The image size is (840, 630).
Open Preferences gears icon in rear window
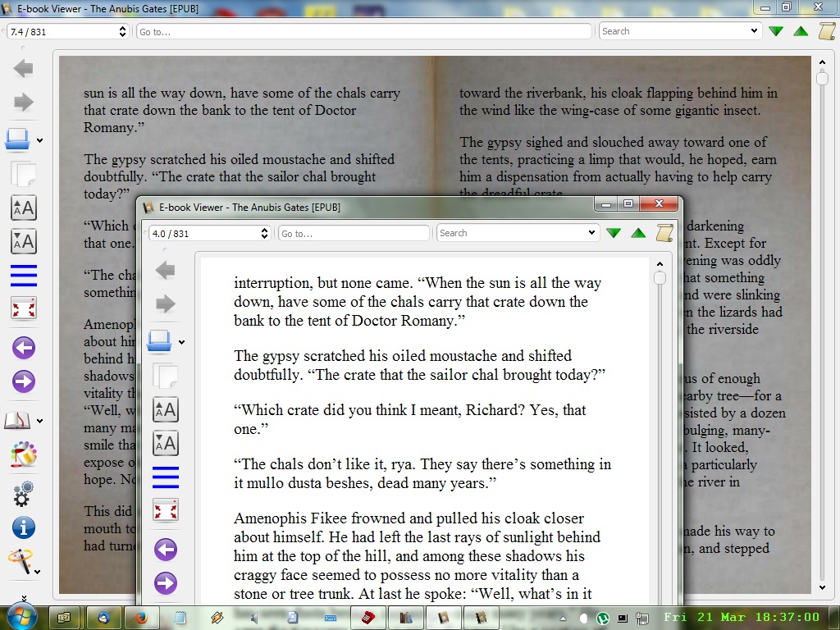point(24,493)
